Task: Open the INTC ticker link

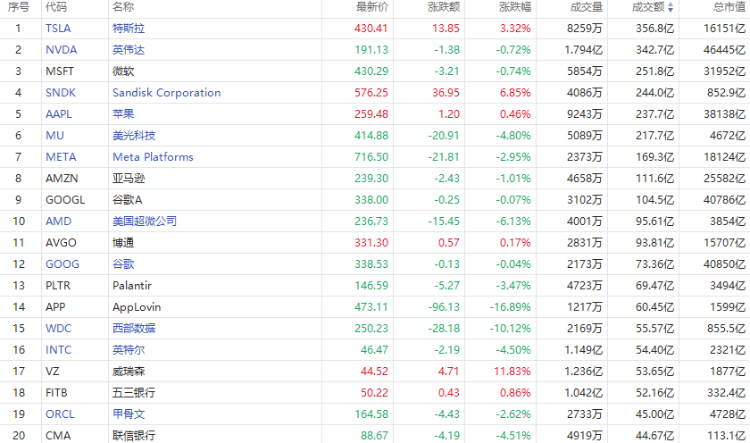Action: 58,350
